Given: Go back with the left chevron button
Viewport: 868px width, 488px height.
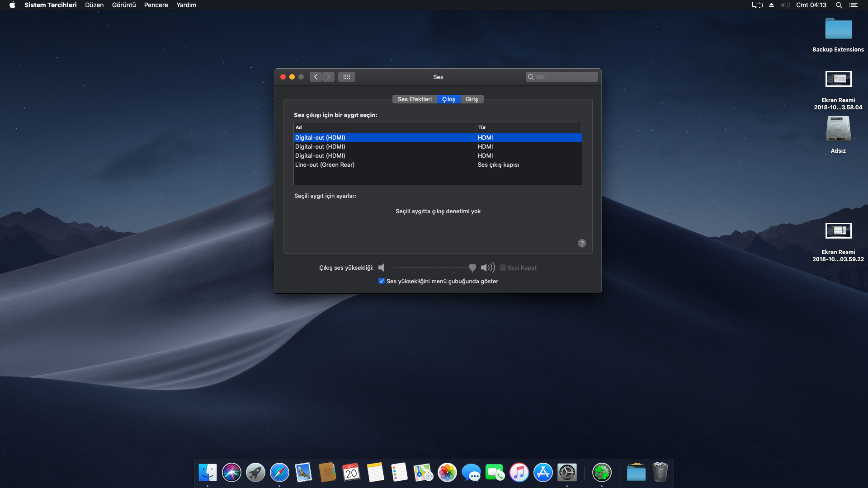Looking at the screenshot, I should pyautogui.click(x=316, y=77).
